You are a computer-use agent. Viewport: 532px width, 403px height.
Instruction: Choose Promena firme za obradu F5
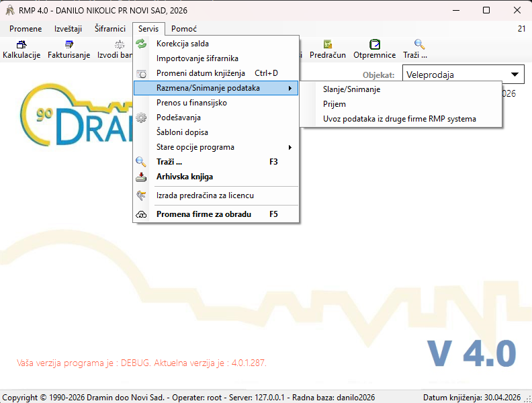tap(216, 214)
